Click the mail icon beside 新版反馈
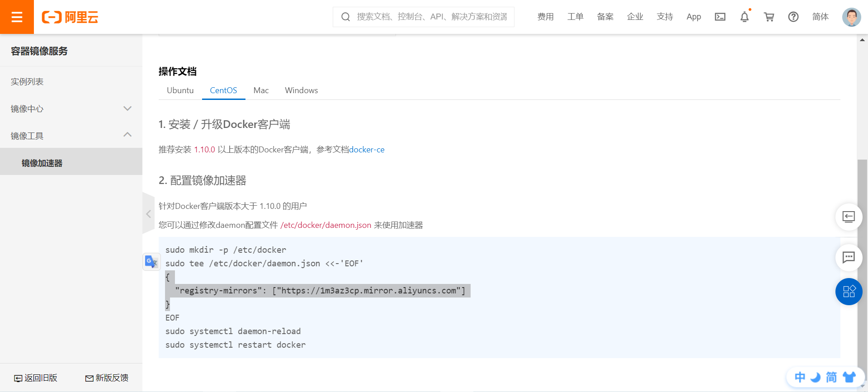 pos(90,378)
